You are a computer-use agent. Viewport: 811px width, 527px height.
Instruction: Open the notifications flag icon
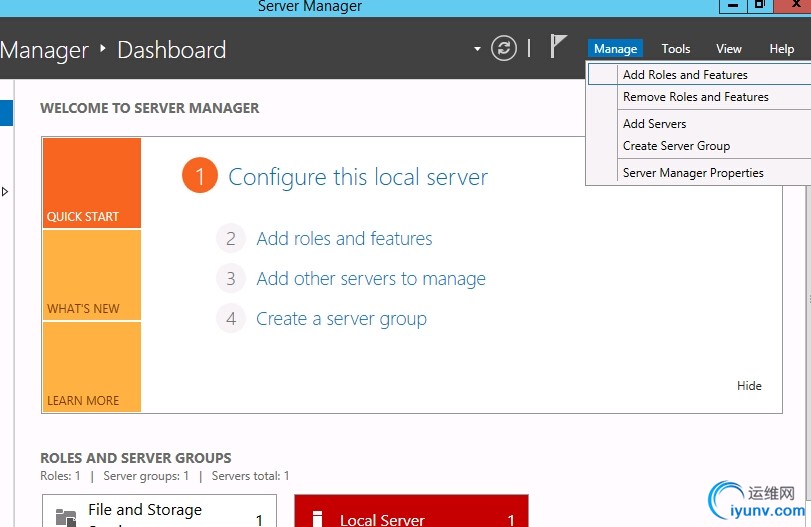(558, 46)
